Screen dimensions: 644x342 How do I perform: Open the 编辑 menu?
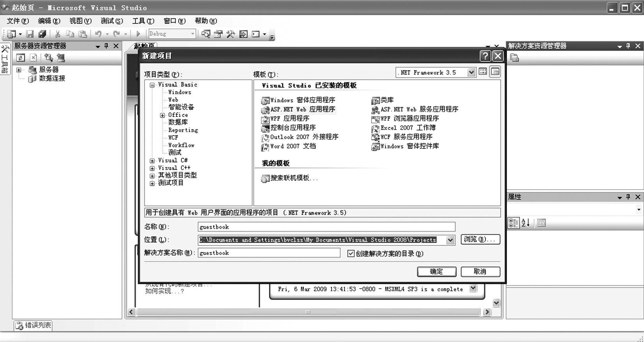click(x=49, y=21)
